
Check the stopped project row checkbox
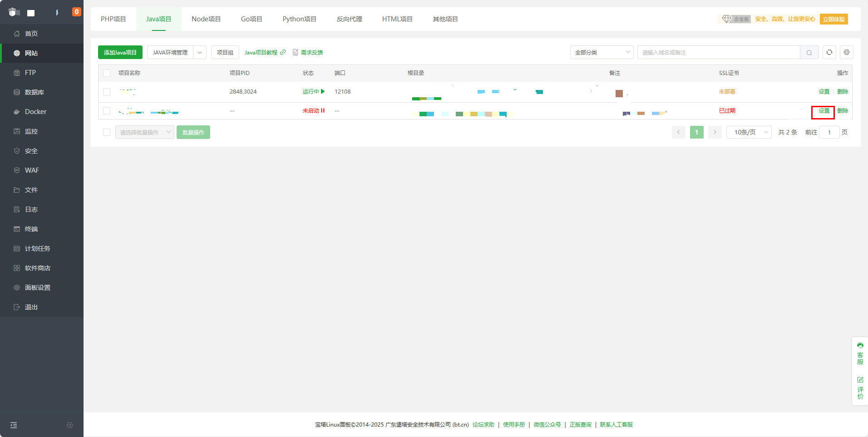point(107,111)
